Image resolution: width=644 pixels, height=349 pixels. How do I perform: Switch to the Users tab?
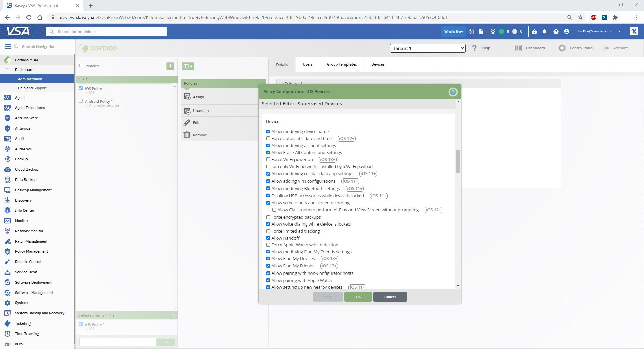click(307, 64)
